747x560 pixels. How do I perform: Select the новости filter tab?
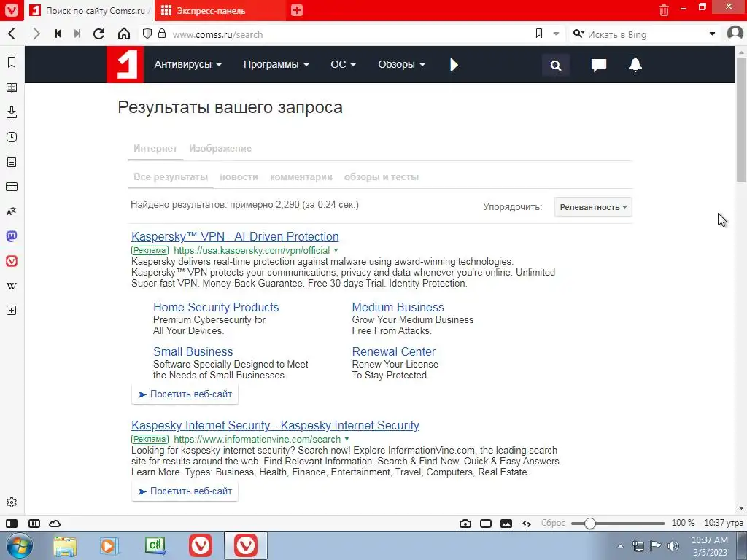click(x=239, y=177)
